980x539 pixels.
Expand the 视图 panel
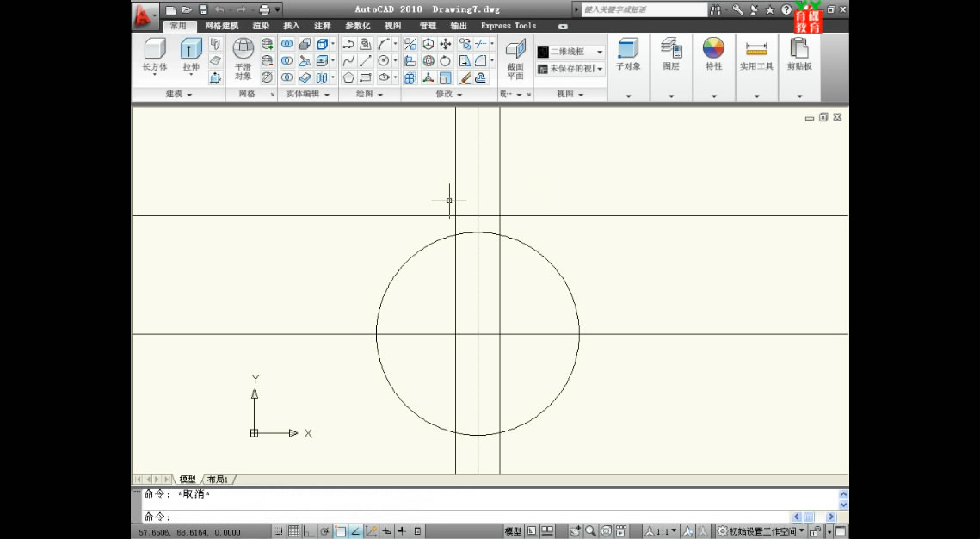[570, 95]
